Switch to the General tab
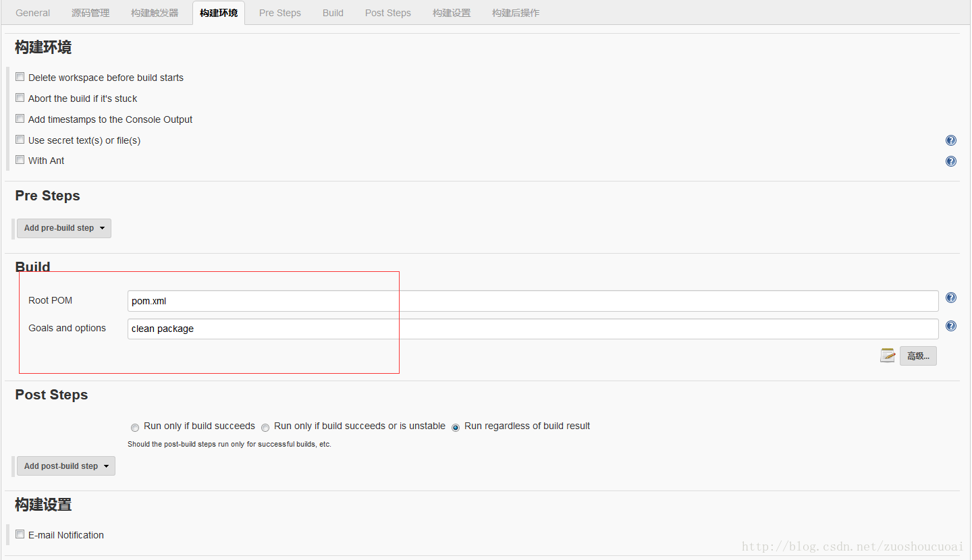Image resolution: width=972 pixels, height=560 pixels. pyautogui.click(x=32, y=13)
